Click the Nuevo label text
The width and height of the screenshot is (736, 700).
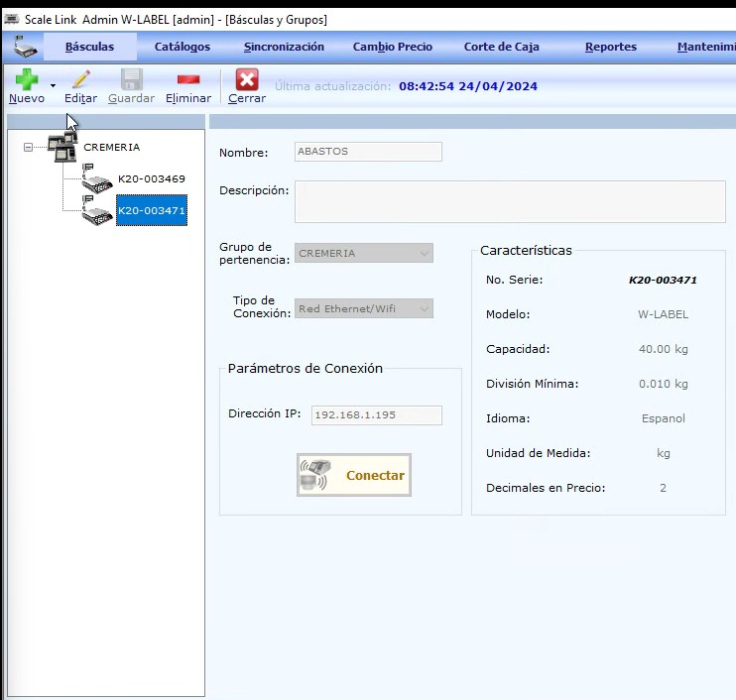[27, 98]
